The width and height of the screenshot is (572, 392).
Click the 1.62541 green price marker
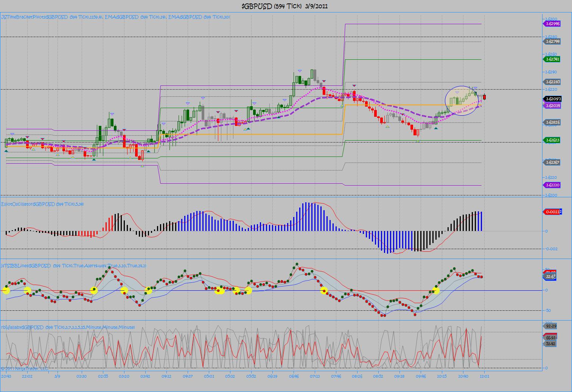point(552,59)
